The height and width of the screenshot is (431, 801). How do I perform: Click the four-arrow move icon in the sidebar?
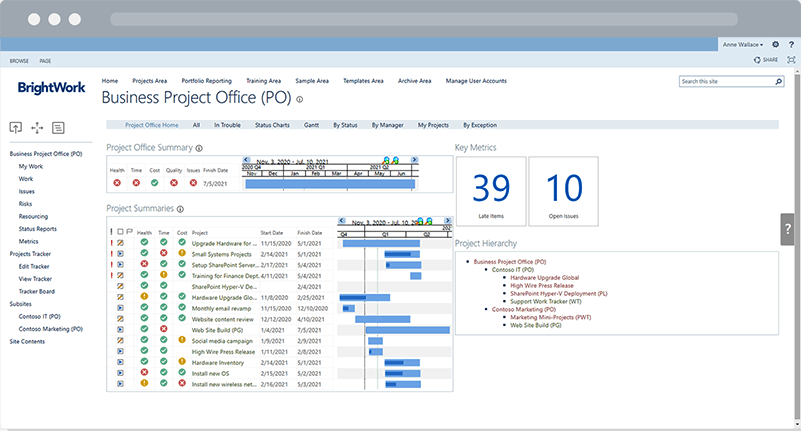[x=37, y=128]
